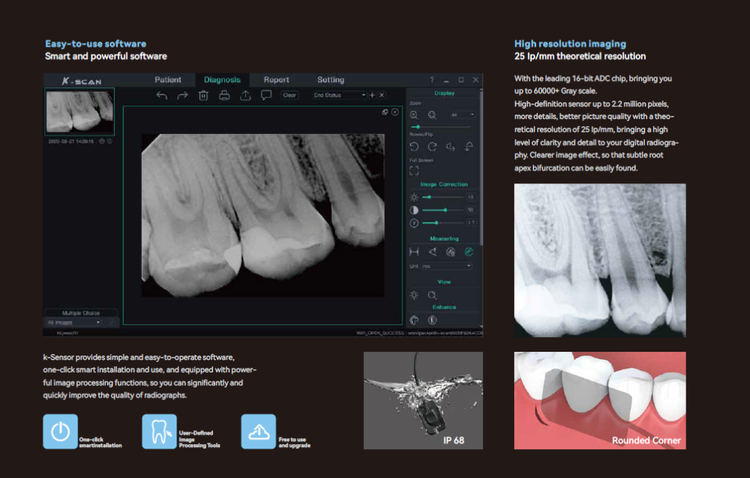
Task: Open the Report tab
Action: (x=276, y=80)
